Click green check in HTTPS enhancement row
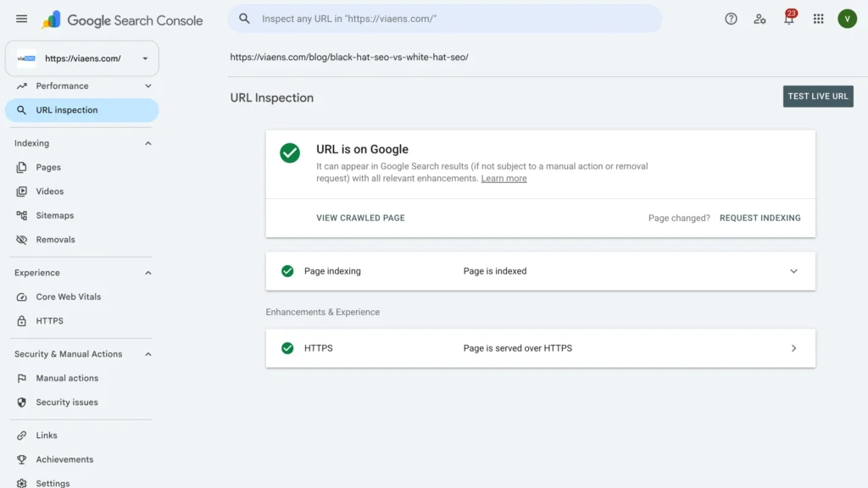 click(x=287, y=348)
